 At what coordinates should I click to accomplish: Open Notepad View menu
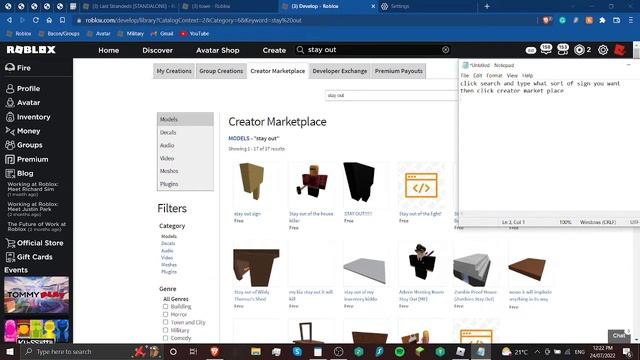pyautogui.click(x=512, y=76)
